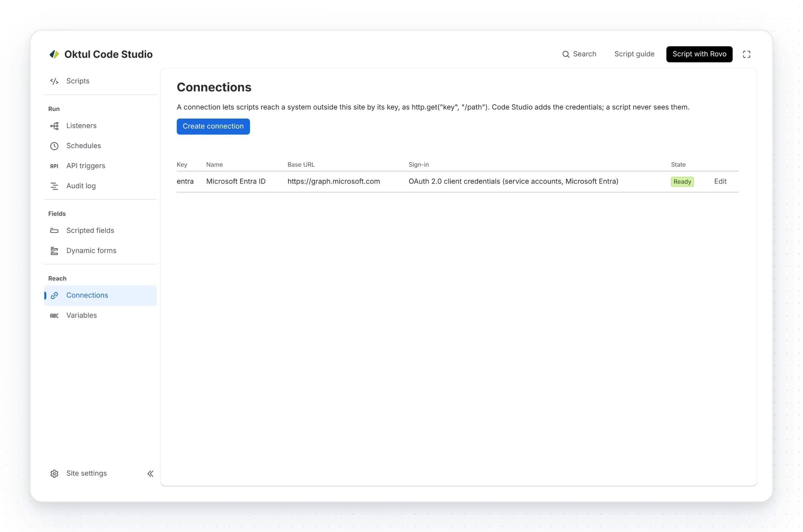Click the State column header

tap(678, 164)
